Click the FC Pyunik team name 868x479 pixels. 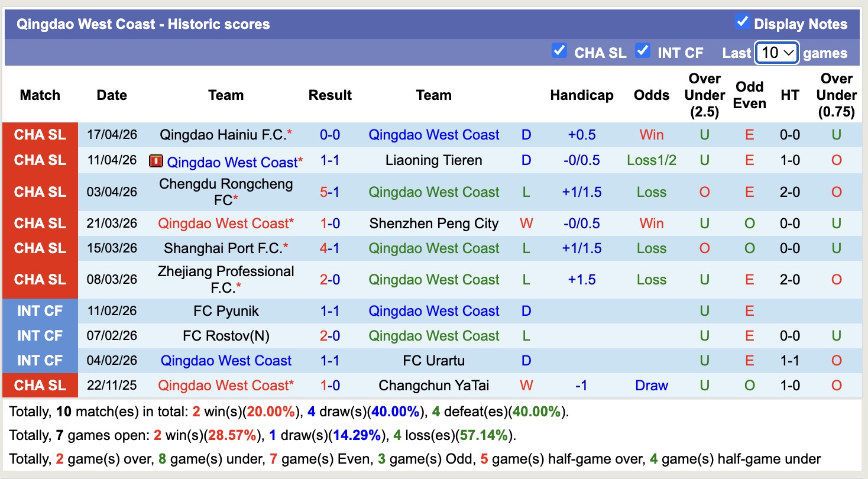pyautogui.click(x=226, y=311)
